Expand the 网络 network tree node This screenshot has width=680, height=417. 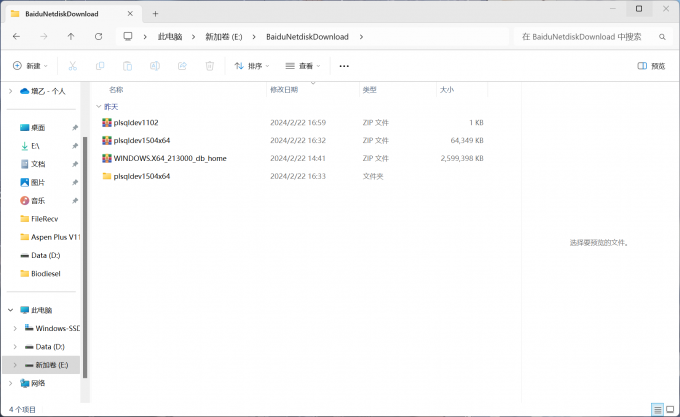10,382
